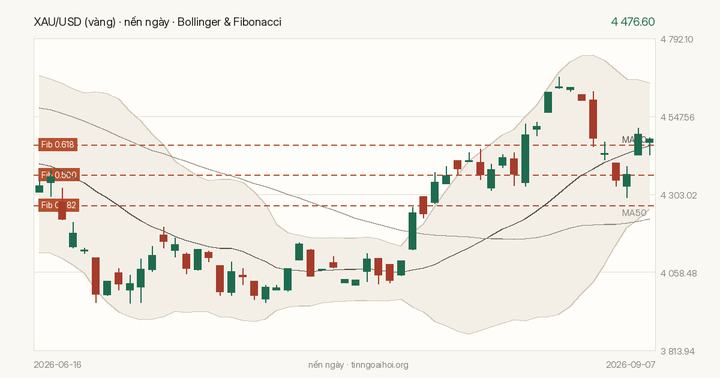Click the MA50 moving average label
Screen dimensions: 720x378
coord(634,213)
